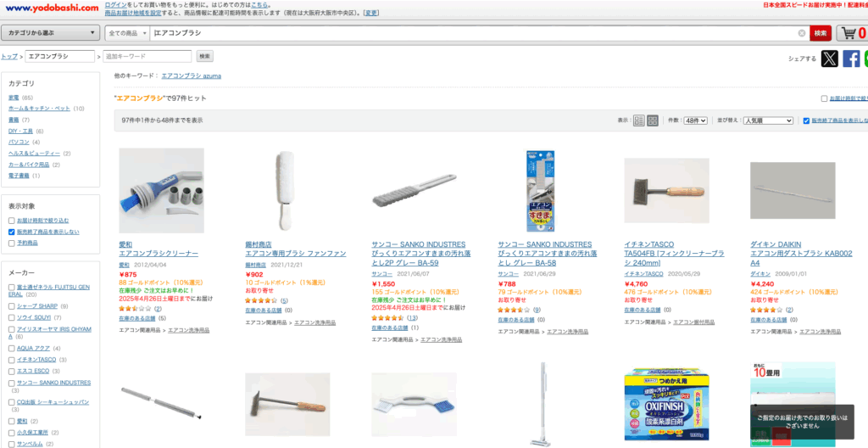Select the 家電 category link
This screenshot has width=868, height=448.
pos(14,98)
